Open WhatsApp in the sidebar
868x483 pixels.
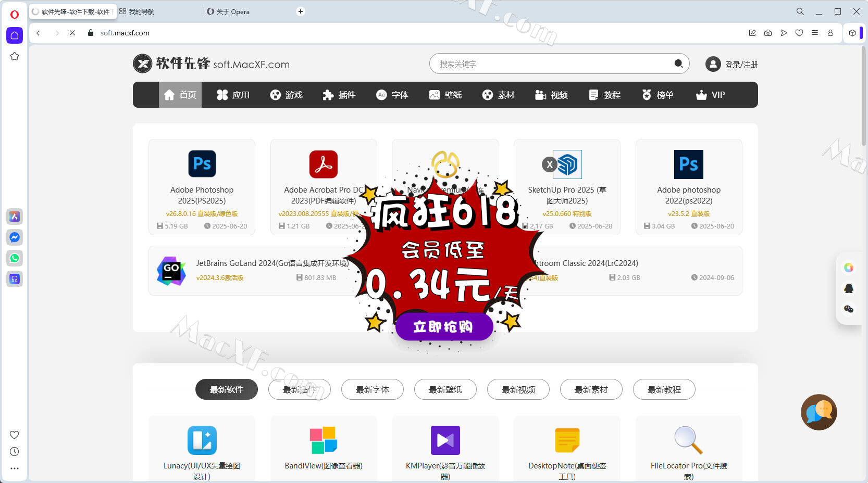click(15, 258)
